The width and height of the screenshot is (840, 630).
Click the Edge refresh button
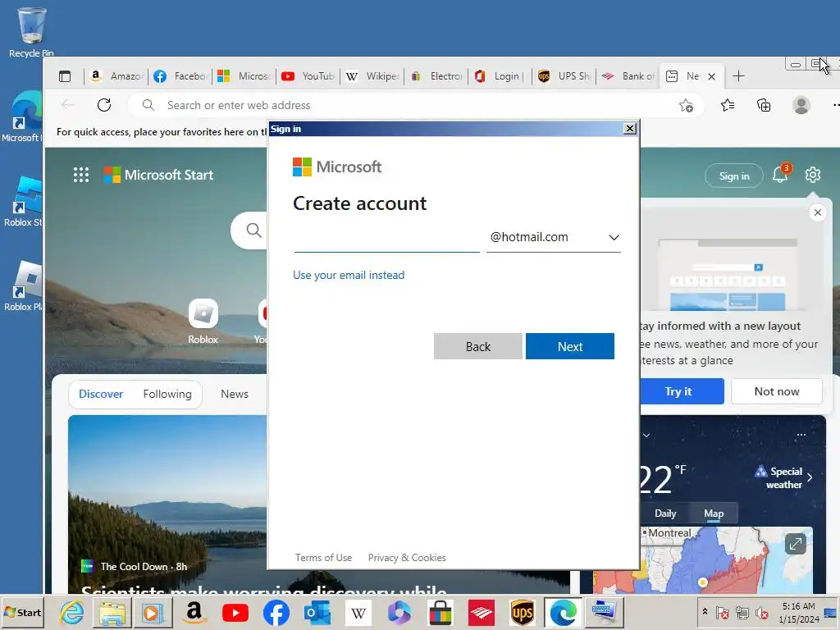(104, 105)
